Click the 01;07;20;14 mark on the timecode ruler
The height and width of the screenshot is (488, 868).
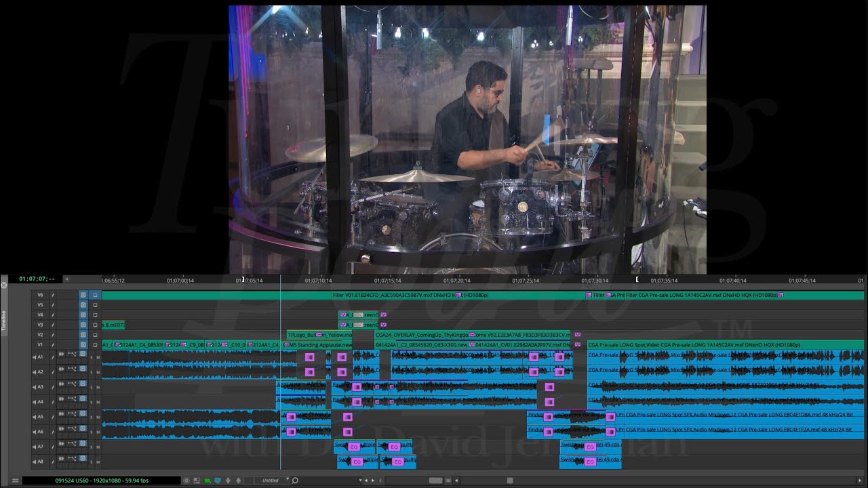(456, 281)
